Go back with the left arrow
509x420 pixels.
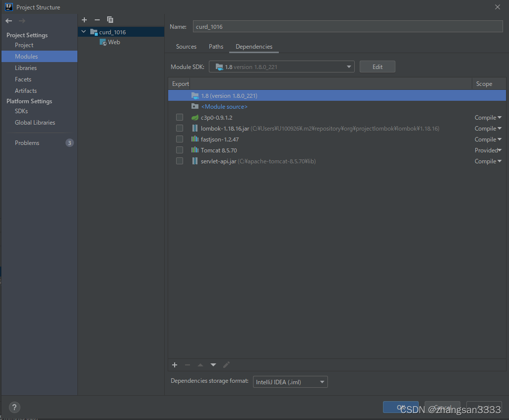9,21
